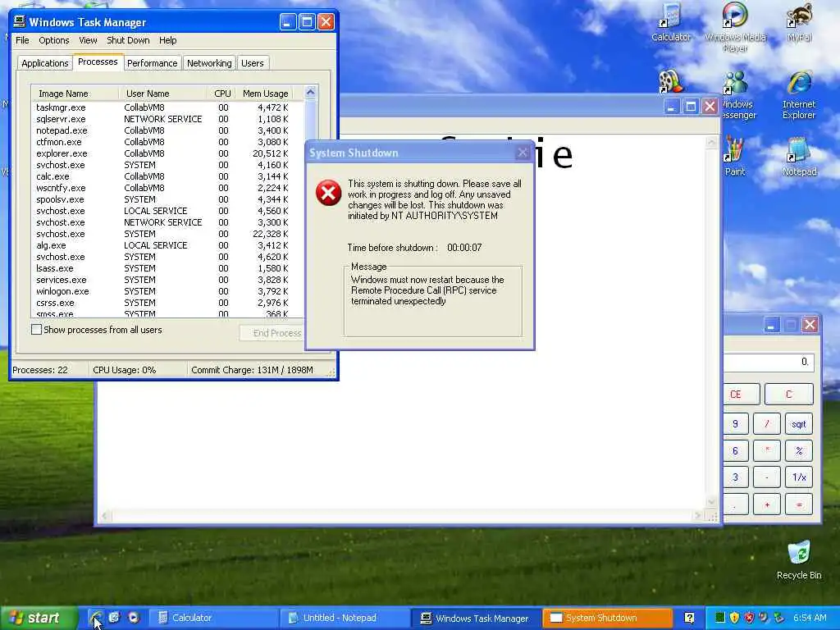The width and height of the screenshot is (840, 630).
Task: Open Windows Media Player desktop icon
Action: click(735, 25)
